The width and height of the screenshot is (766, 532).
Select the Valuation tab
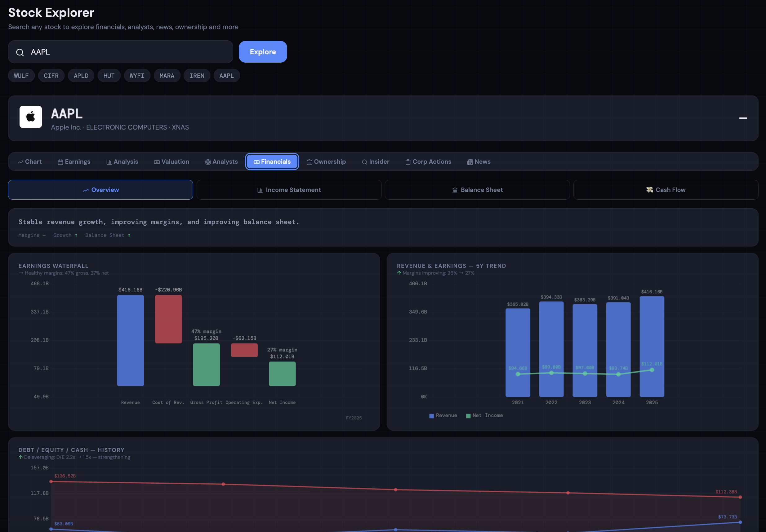click(171, 162)
